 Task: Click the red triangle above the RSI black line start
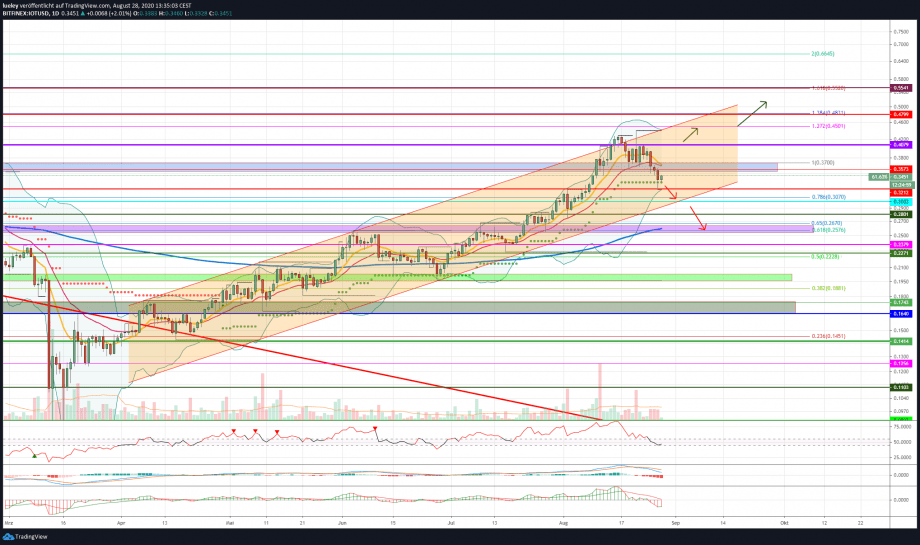click(376, 429)
